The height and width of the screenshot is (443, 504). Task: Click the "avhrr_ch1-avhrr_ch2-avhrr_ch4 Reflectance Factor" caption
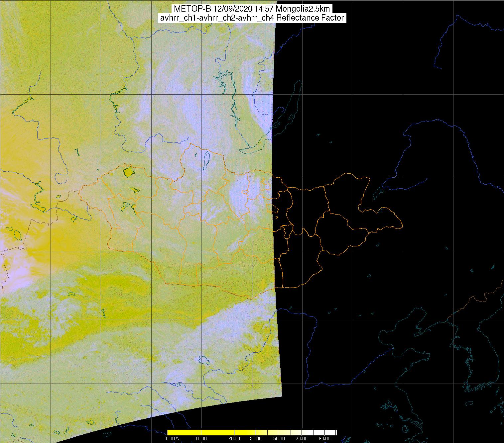point(252,18)
